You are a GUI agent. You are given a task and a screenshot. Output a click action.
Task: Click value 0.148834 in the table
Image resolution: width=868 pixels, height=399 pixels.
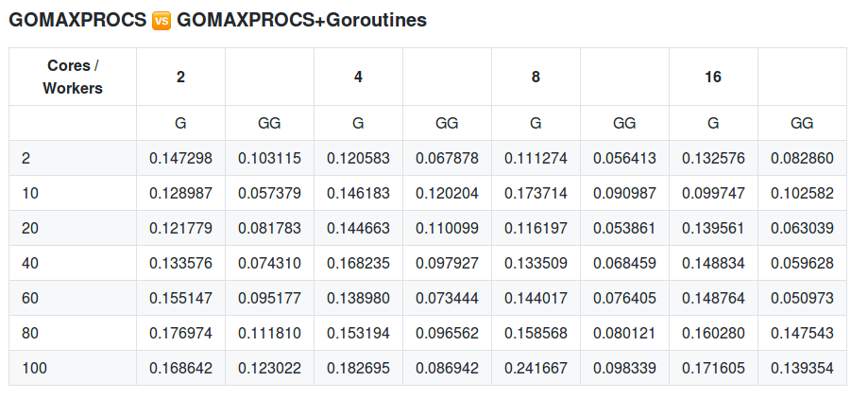pos(713,263)
